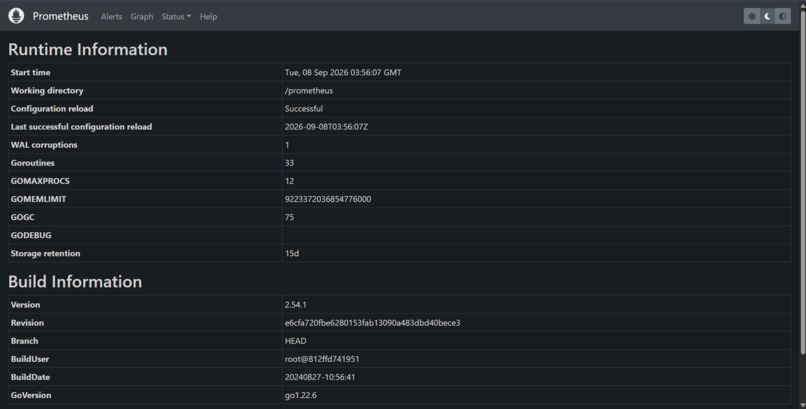Click the WAL corruptions value 1
806x409 pixels.
click(287, 145)
